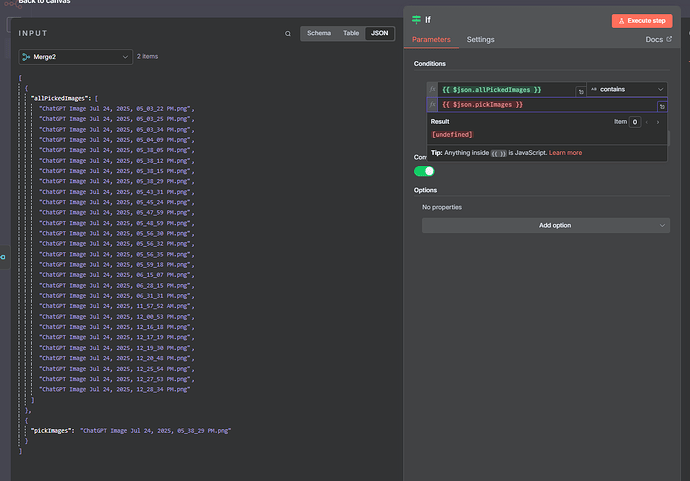
Task: Click array entry 05_04_09 PM.png
Action: click(115, 140)
